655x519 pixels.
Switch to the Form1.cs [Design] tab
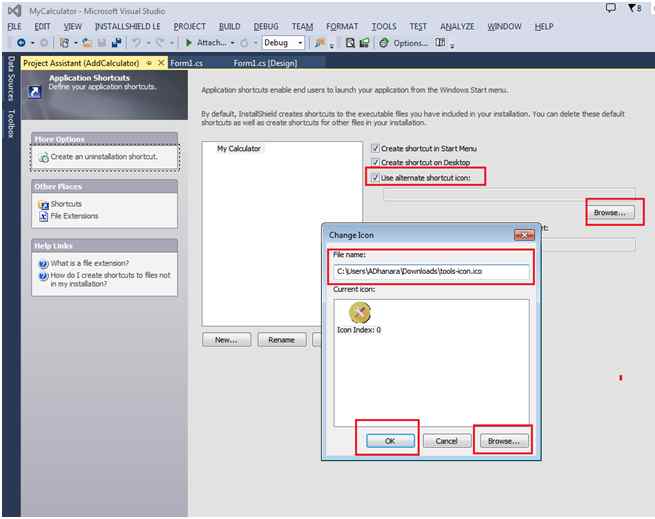pos(265,63)
